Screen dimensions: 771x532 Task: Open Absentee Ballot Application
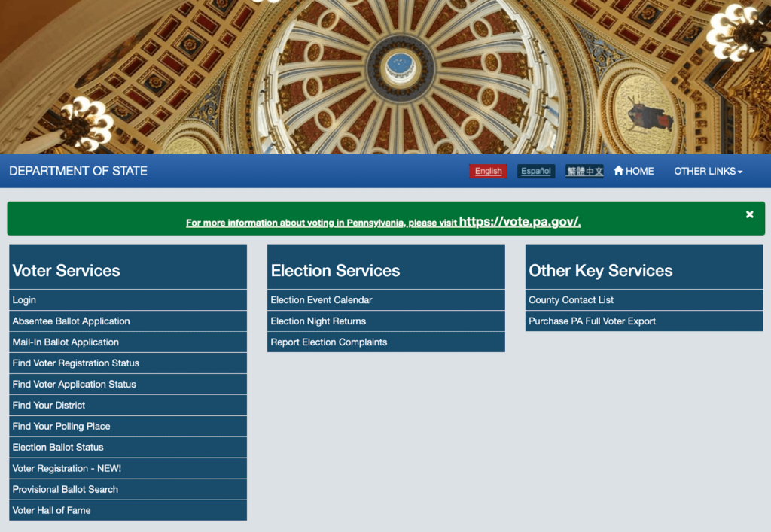[71, 321]
